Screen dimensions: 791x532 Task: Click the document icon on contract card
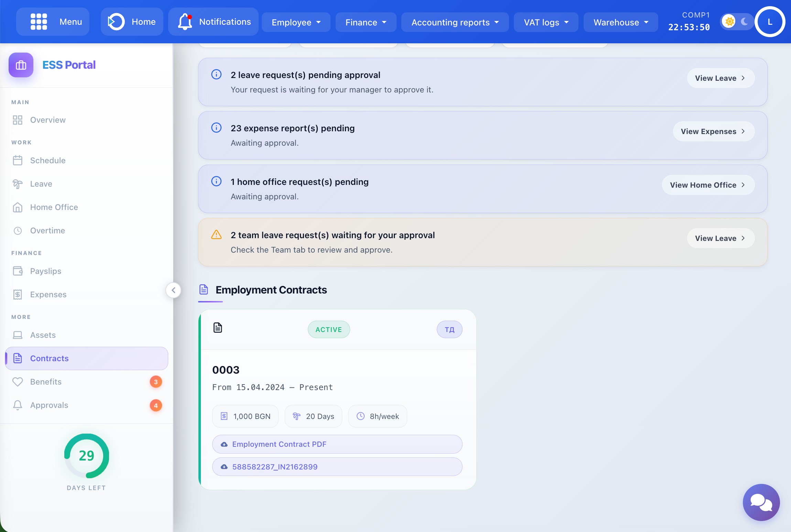point(218,328)
